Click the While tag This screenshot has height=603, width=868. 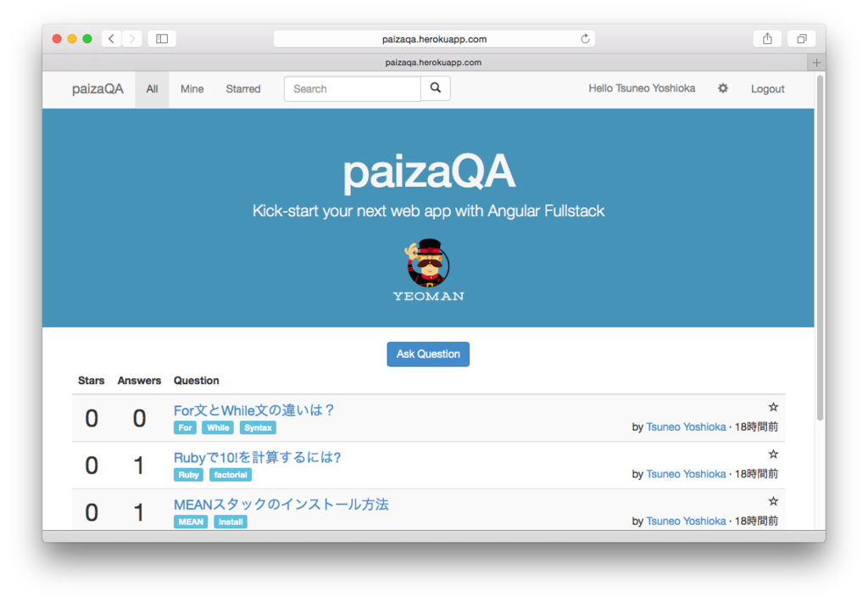218,427
